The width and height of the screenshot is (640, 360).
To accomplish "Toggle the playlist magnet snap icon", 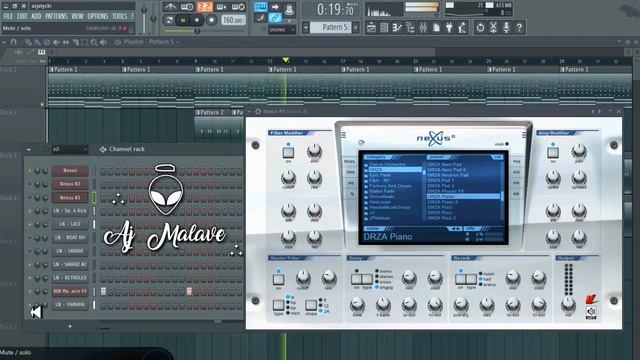I will (x=13, y=42).
